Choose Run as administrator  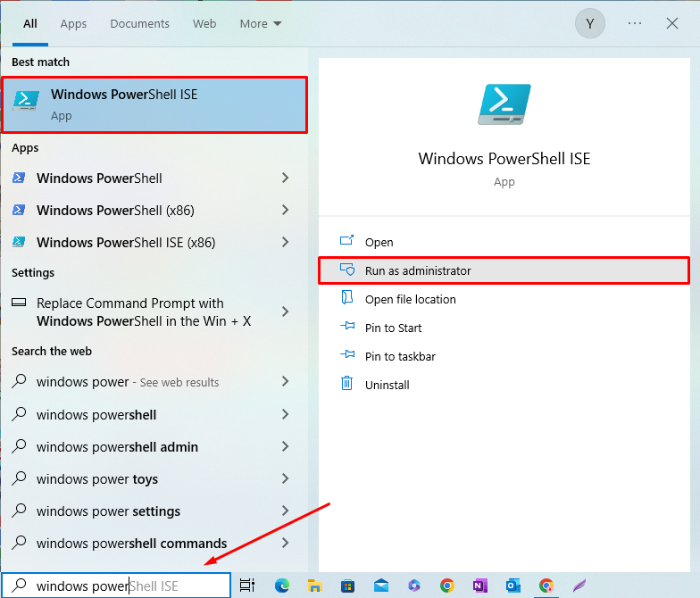click(504, 270)
